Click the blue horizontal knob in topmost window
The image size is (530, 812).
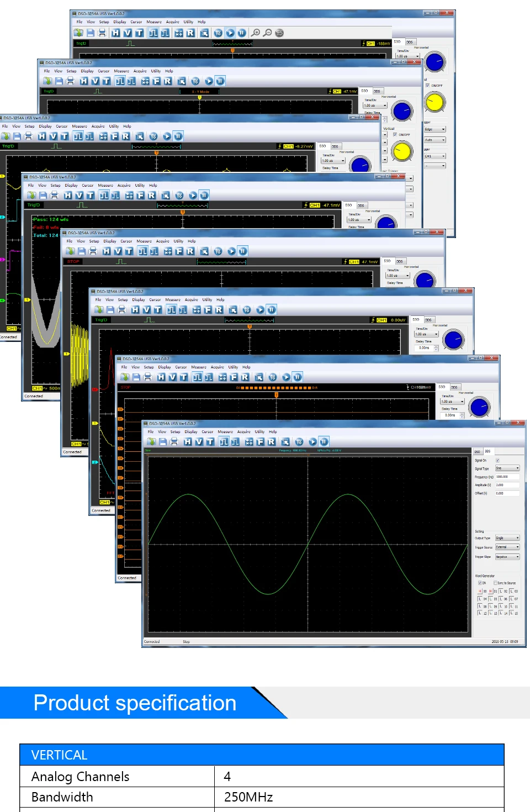tap(435, 62)
